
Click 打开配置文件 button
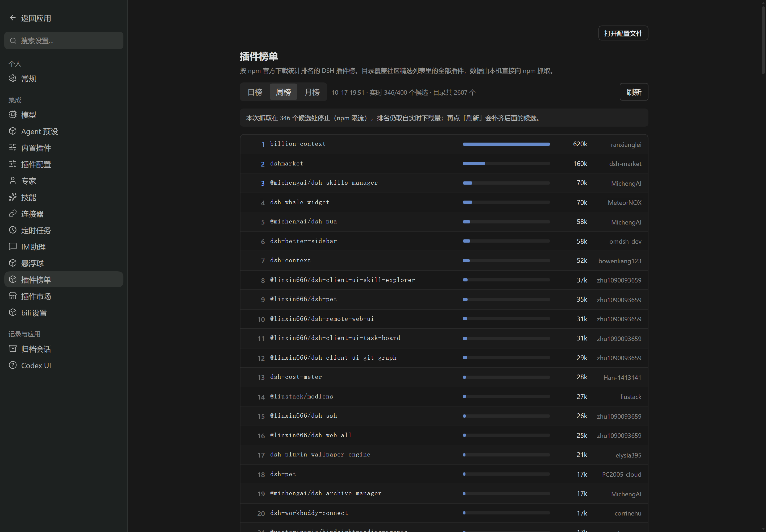[623, 33]
